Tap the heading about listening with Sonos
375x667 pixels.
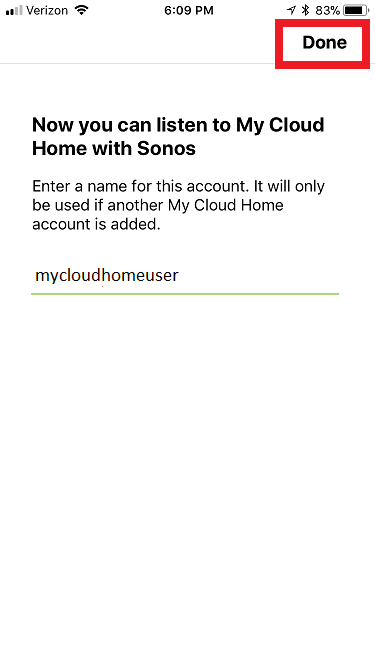[178, 137]
